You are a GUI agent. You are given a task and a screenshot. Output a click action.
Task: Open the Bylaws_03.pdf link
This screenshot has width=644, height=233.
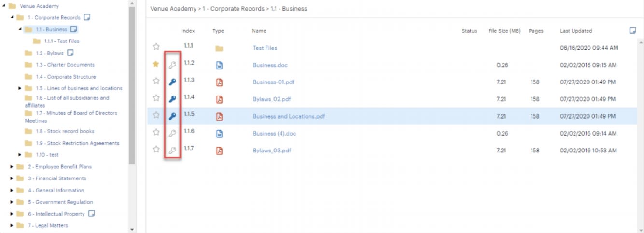(x=272, y=151)
